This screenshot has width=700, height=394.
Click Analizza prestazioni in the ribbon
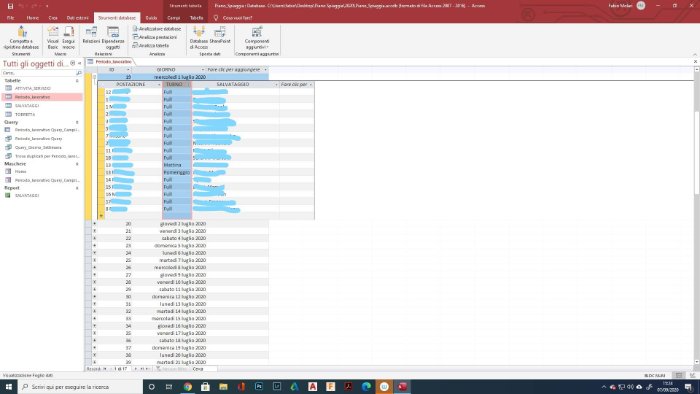click(x=155, y=37)
